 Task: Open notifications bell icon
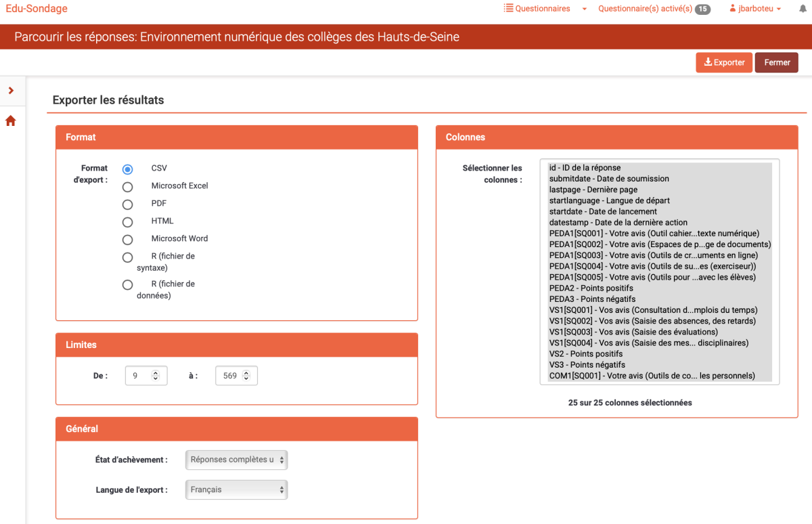tap(803, 9)
